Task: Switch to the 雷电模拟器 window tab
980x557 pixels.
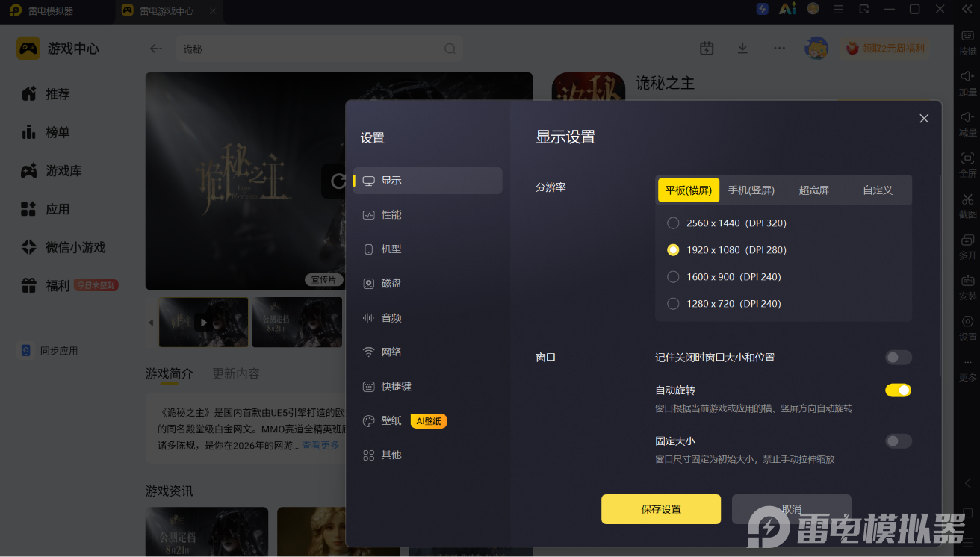Action: click(x=42, y=11)
